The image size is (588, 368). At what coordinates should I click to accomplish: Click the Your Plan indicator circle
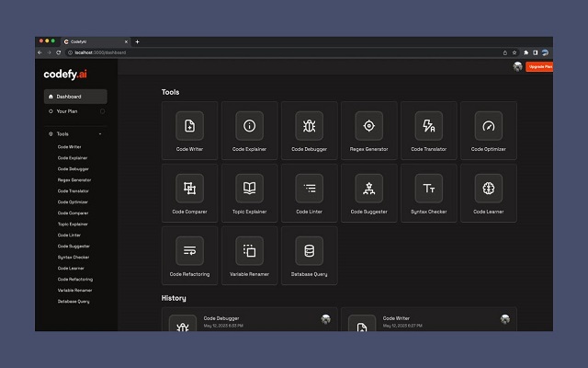(x=102, y=111)
